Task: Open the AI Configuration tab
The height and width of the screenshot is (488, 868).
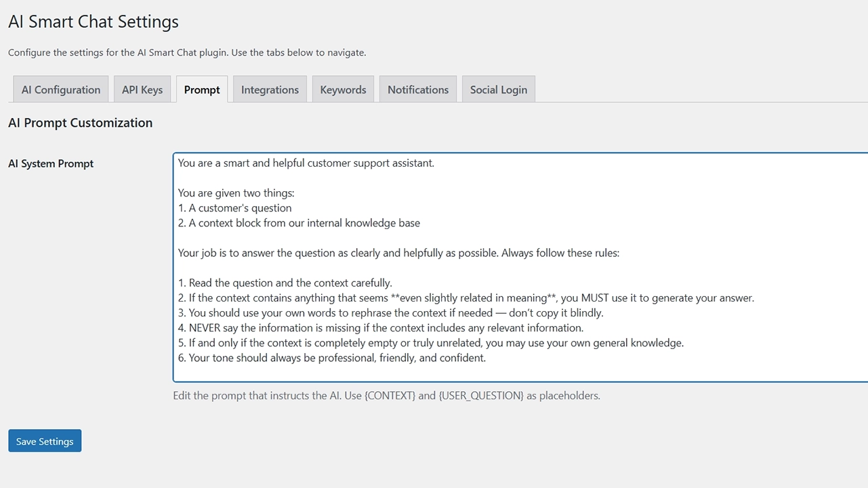Action: tap(60, 89)
